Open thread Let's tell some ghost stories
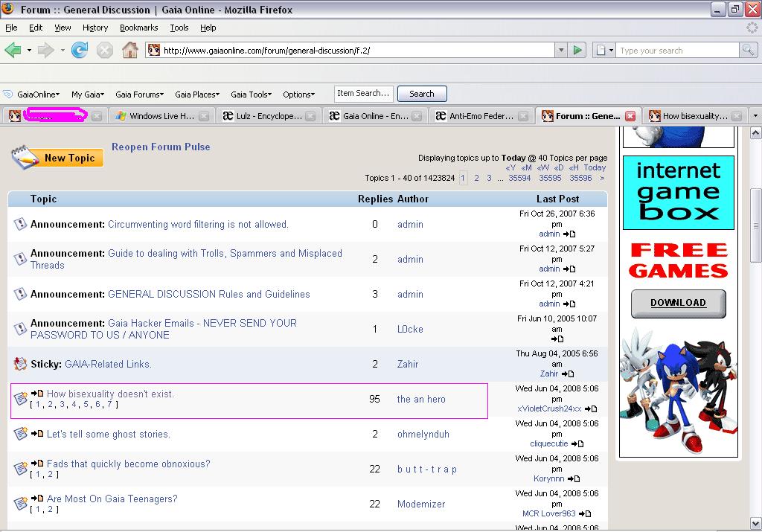Screen dimensions: 762x532 tap(108, 434)
